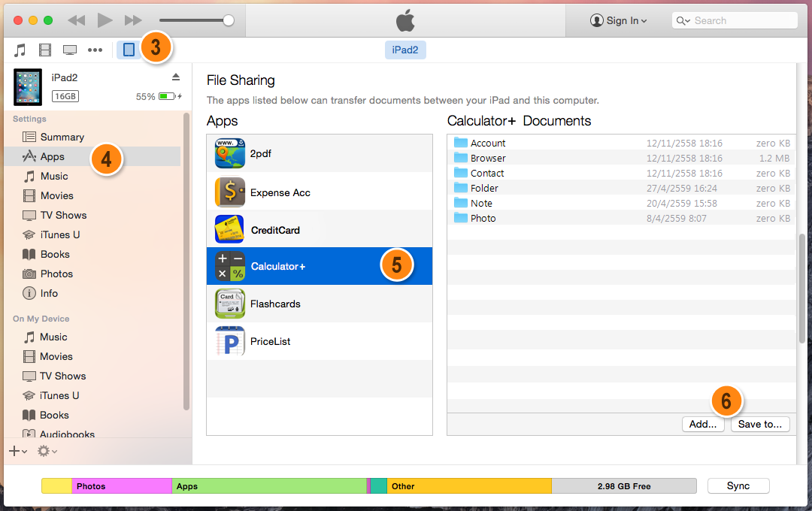Select the Expense Acc app
This screenshot has width=812, height=511.
[x=320, y=192]
